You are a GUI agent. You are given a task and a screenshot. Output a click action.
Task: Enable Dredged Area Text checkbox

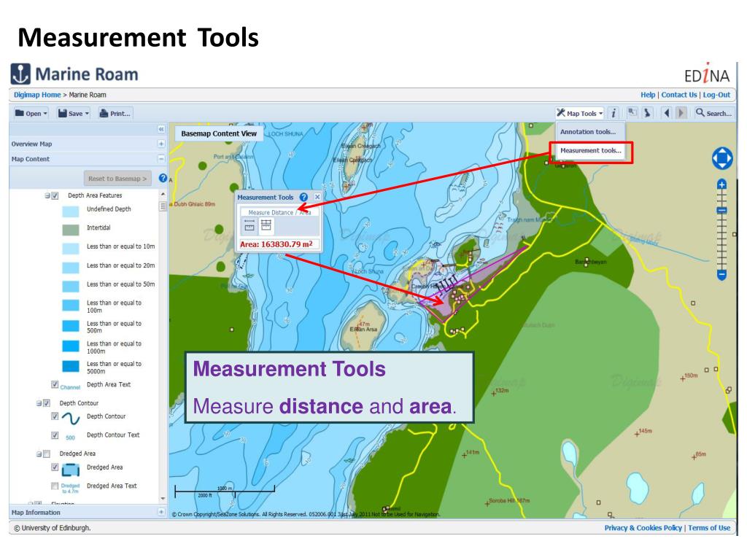point(55,486)
